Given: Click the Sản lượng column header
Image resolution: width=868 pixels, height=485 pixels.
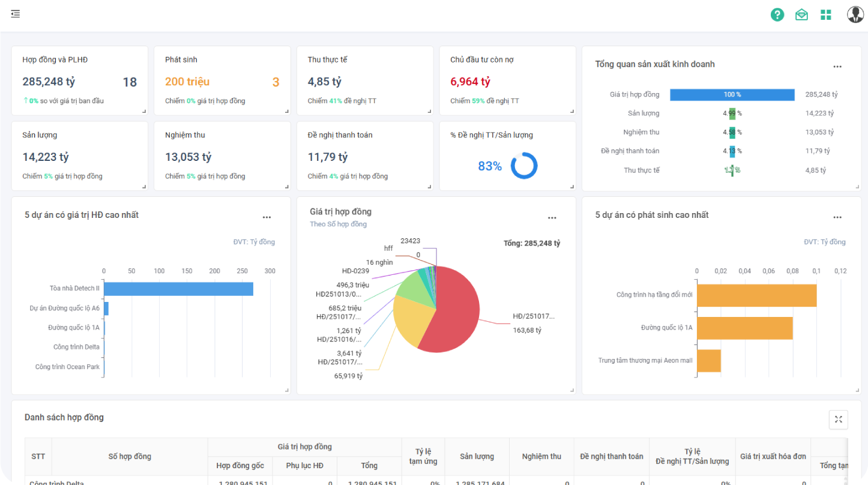Looking at the screenshot, I should pos(477,456).
